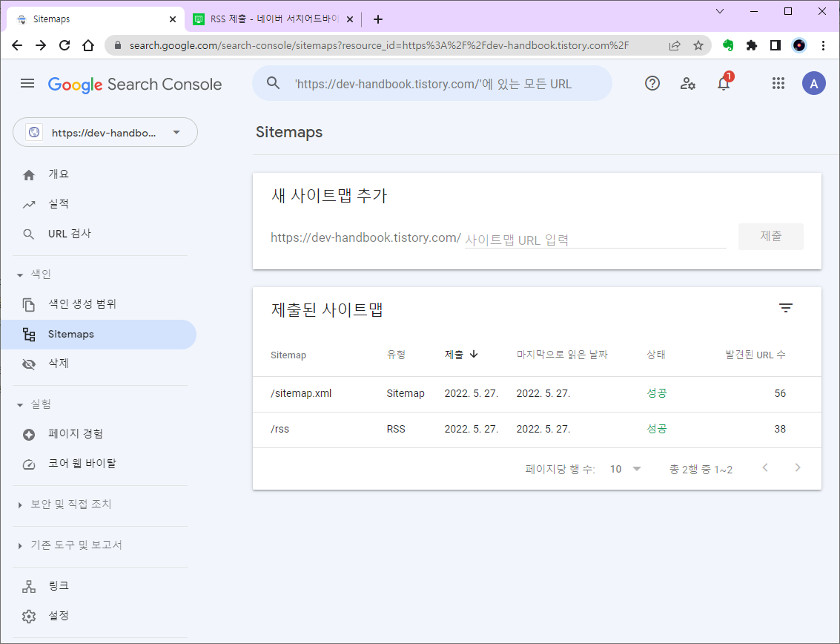Open the /sitemap.xml sitemap entry
Viewport: 840px width, 644px height.
coord(301,393)
